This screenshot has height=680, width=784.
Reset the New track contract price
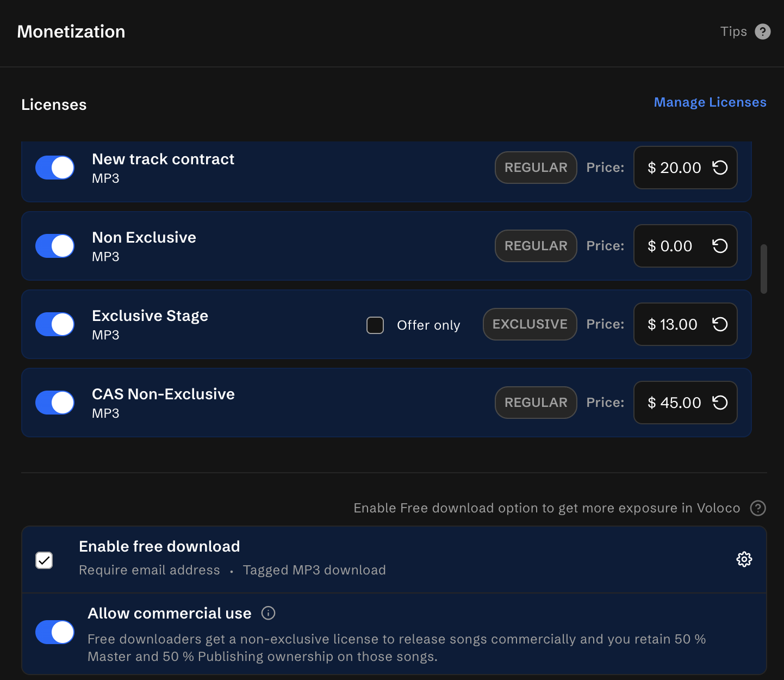tap(720, 168)
